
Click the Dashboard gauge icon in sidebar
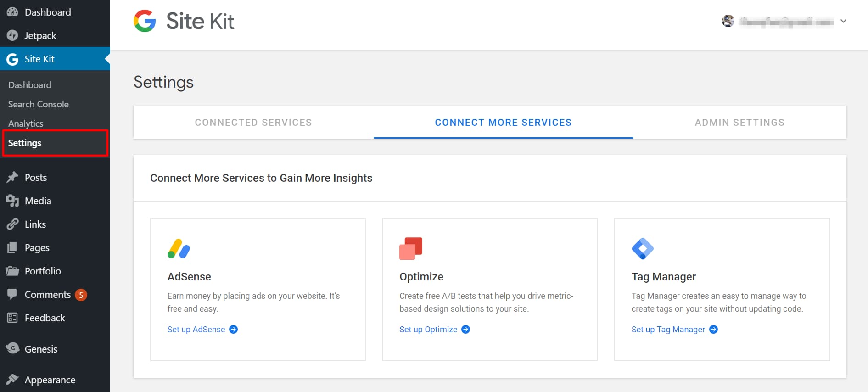coord(12,12)
